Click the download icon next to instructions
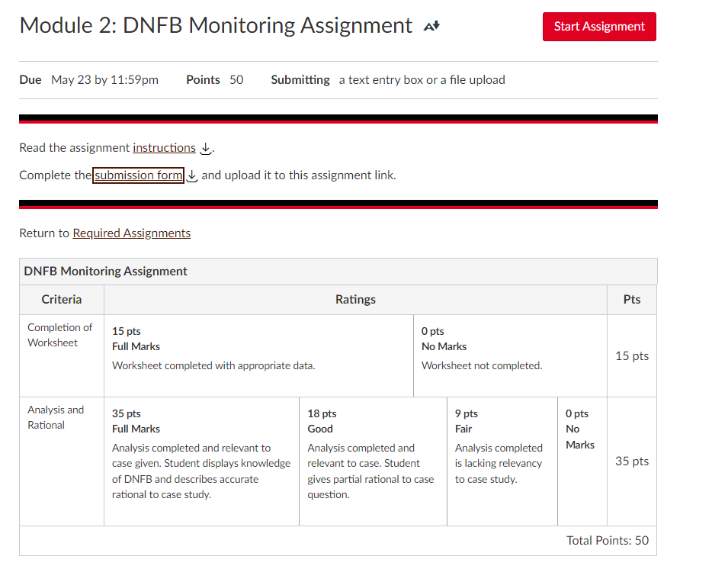 pyautogui.click(x=204, y=148)
